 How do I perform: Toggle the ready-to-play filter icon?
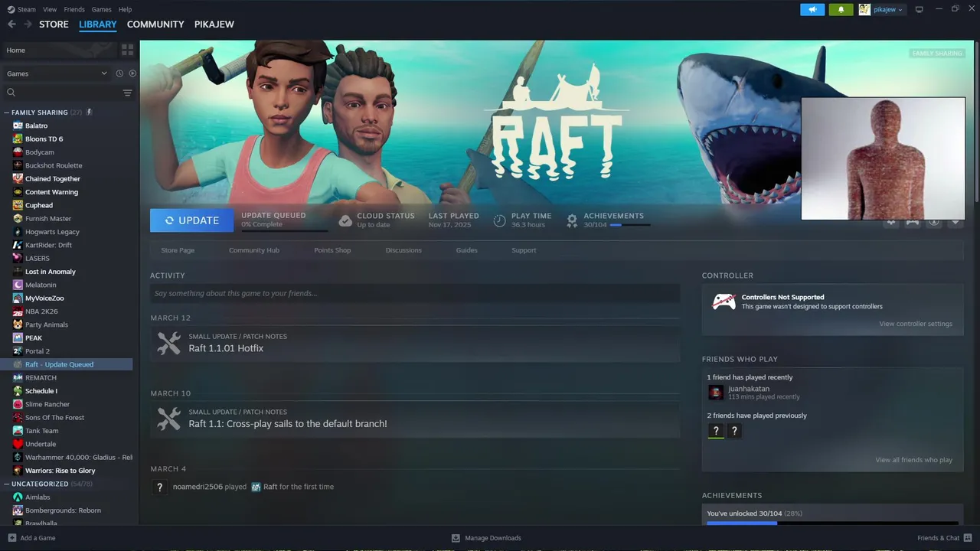132,73
